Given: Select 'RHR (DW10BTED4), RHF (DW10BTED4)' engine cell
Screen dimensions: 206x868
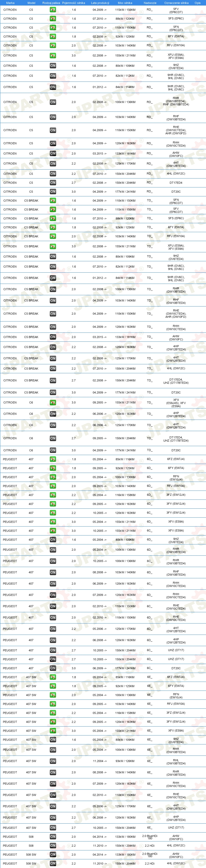Looking at the screenshot, I should [x=176, y=101].
